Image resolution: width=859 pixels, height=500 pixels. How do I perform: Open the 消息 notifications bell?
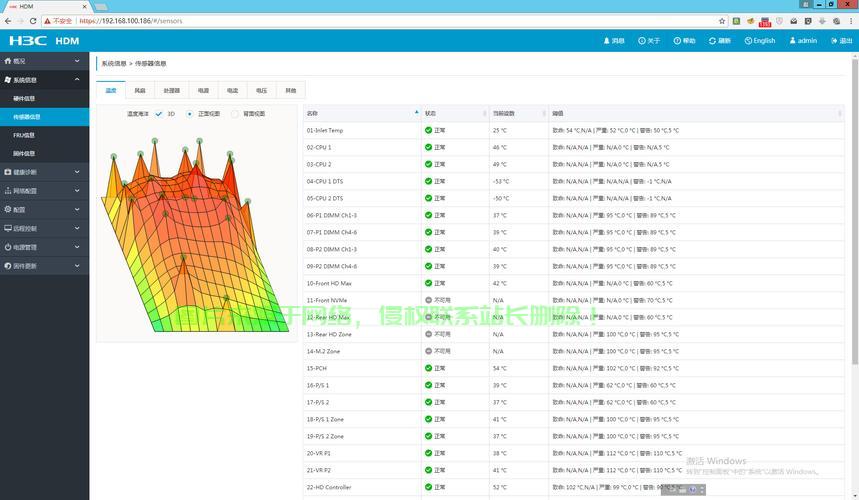[606, 41]
